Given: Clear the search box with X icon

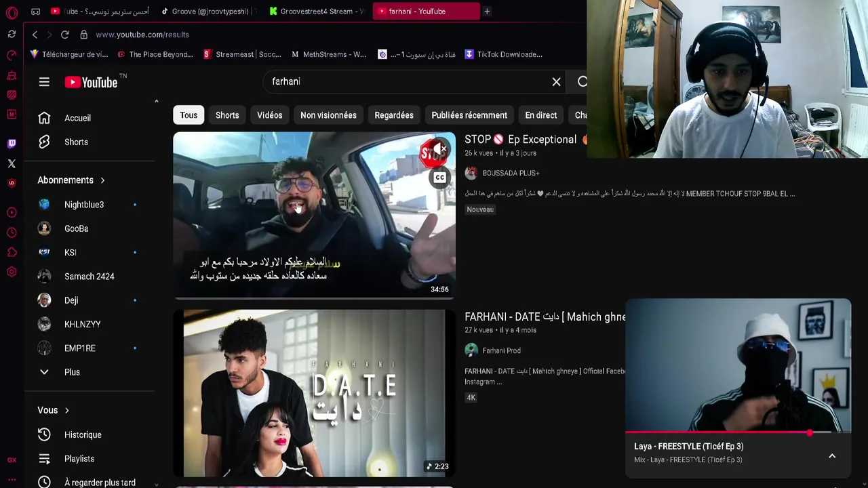Looking at the screenshot, I should [556, 82].
